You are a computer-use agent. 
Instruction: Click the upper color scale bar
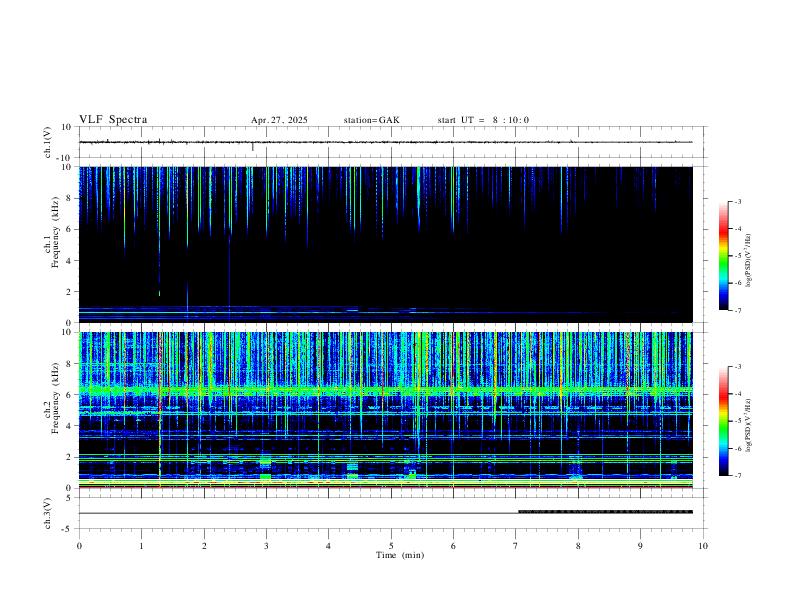[x=723, y=256]
